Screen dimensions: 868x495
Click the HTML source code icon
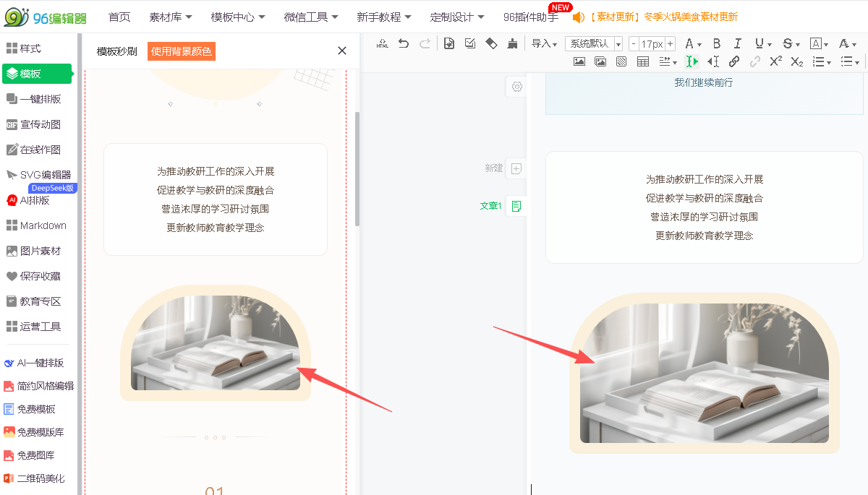[382, 44]
